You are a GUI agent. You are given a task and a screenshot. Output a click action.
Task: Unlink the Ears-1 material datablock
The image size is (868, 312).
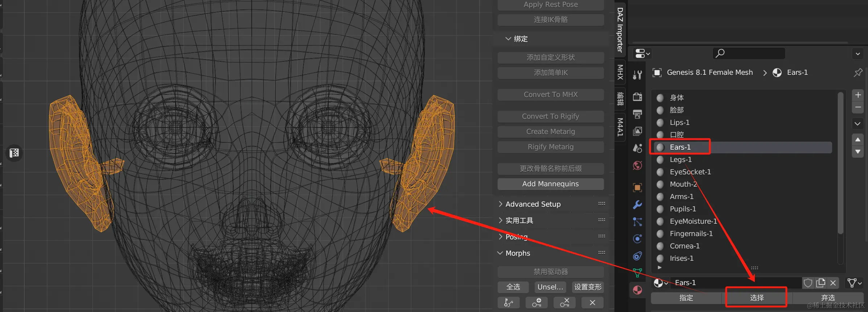point(833,283)
